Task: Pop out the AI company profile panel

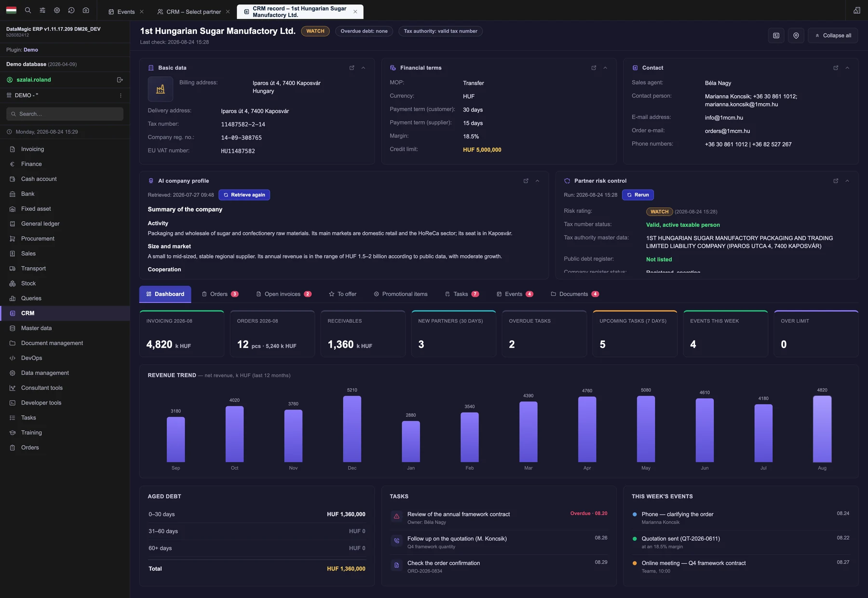Action: click(x=526, y=181)
